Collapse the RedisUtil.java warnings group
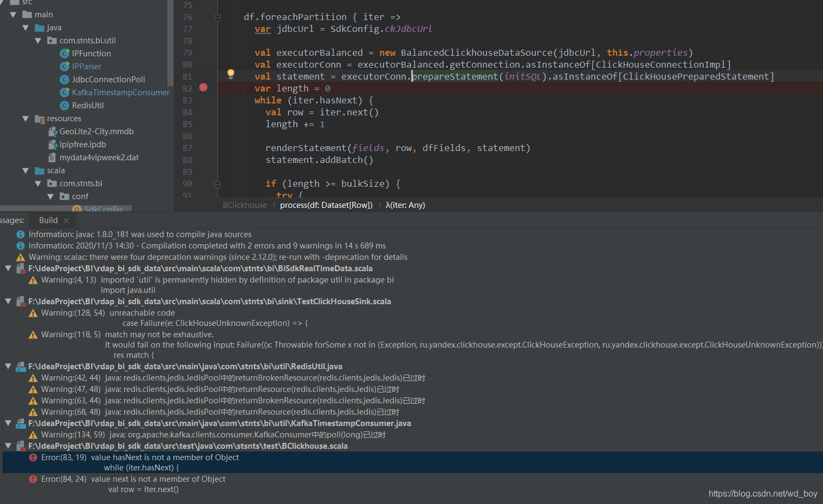The image size is (823, 504). 8,366
